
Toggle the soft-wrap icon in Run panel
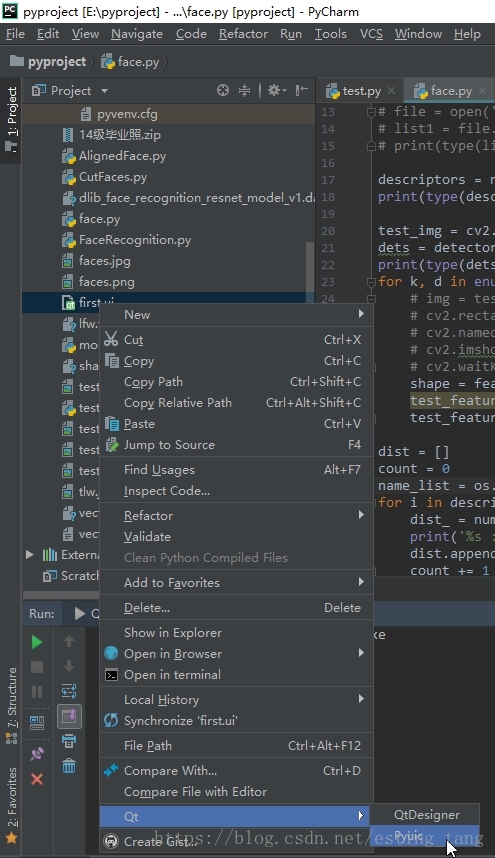(x=69, y=691)
